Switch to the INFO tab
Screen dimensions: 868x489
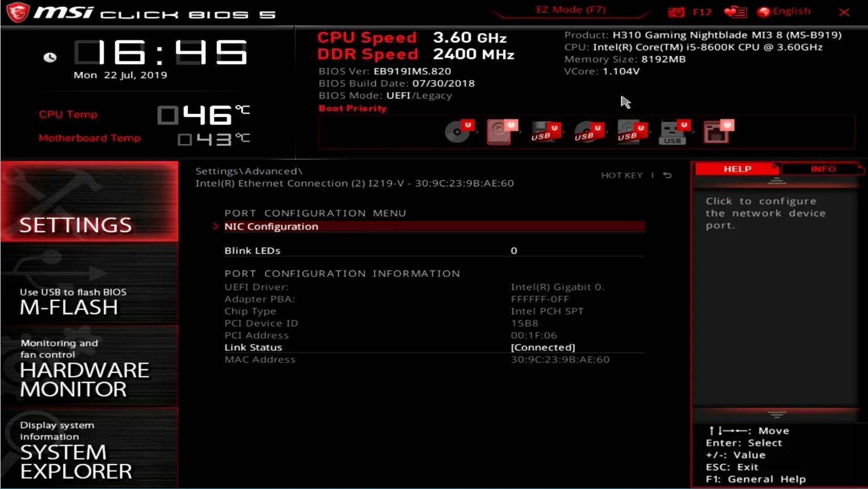823,169
